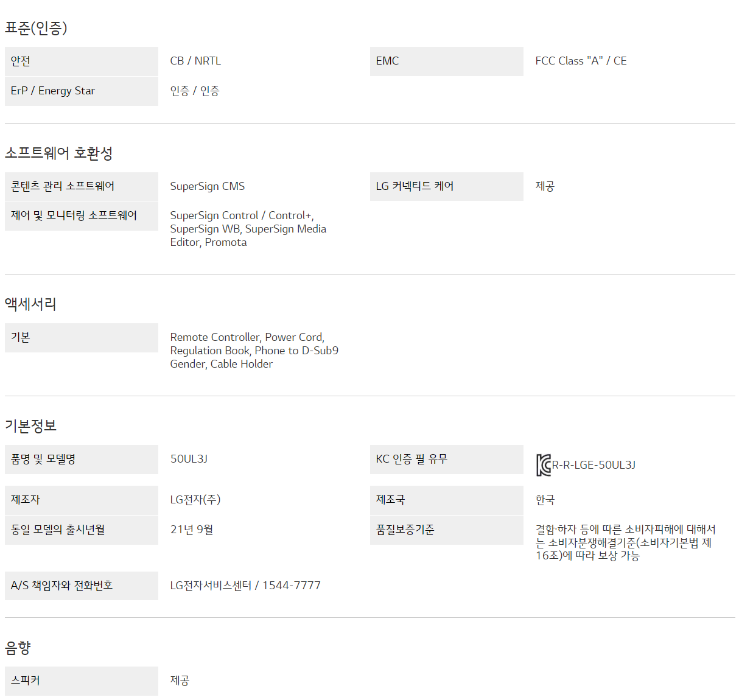739x700 pixels.
Task: Click the LG전자서비스센터 / 1544-7777 phone text
Action: (245, 586)
